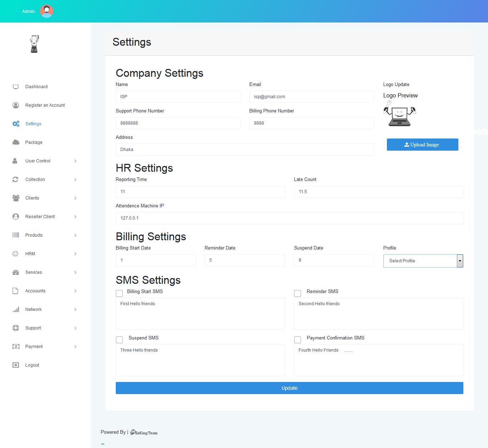
Task: Select the Logout menu item
Action: click(x=32, y=365)
